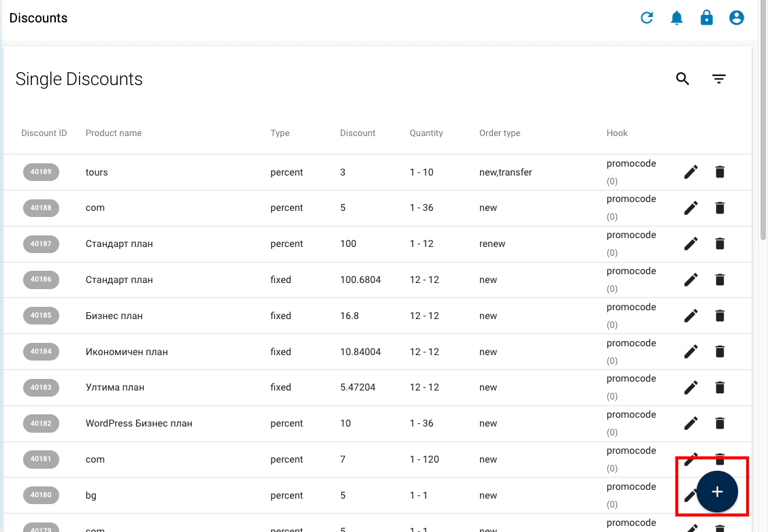Refresh the Discounts page
The width and height of the screenshot is (768, 532).
646,18
